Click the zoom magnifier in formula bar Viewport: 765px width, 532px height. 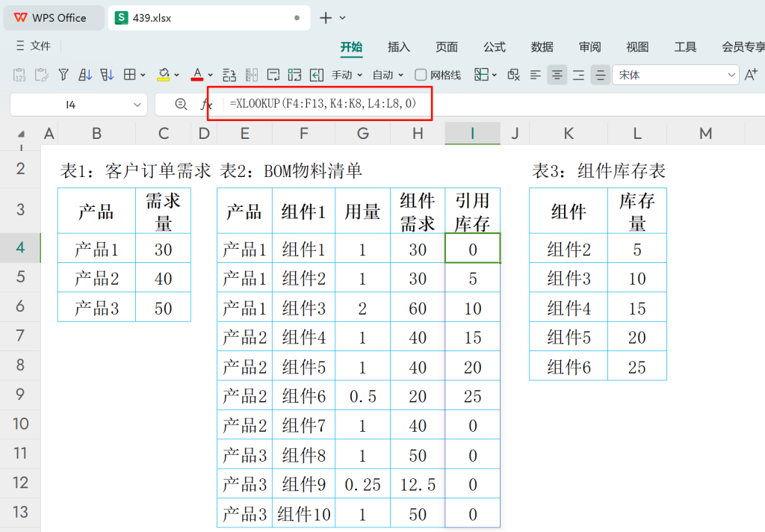click(x=181, y=104)
